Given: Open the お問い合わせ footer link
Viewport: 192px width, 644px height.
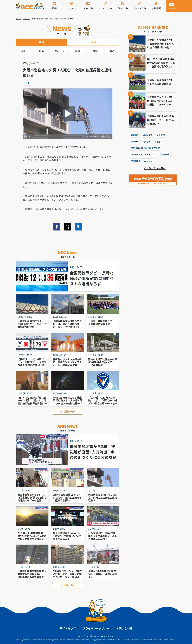Looking at the screenshot, I should coord(124,628).
